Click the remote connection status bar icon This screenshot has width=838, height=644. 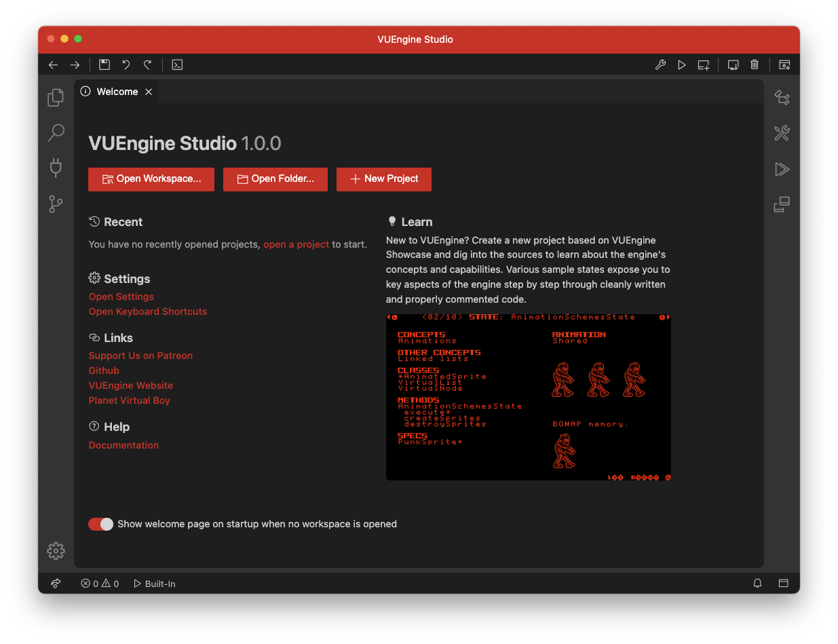(56, 584)
